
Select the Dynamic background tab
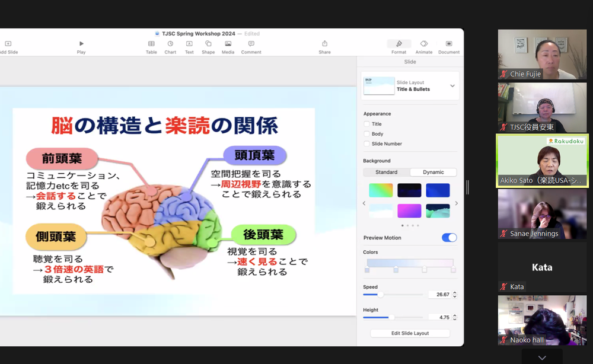point(433,172)
